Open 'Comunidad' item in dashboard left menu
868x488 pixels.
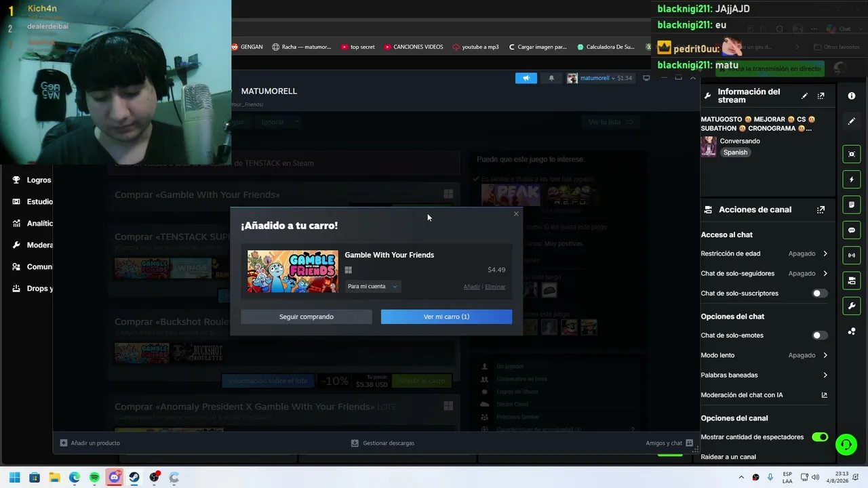pos(33,267)
